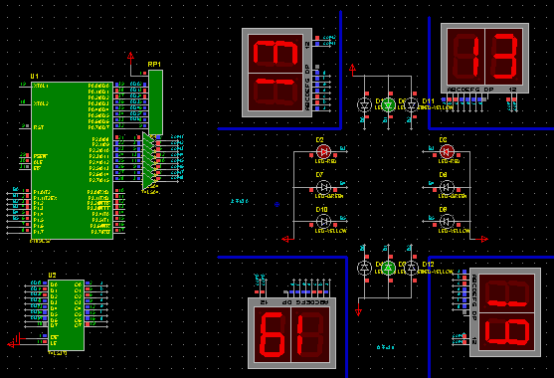Click the seven-segment display showing 13
The height and width of the screenshot is (378, 554).
(x=485, y=58)
